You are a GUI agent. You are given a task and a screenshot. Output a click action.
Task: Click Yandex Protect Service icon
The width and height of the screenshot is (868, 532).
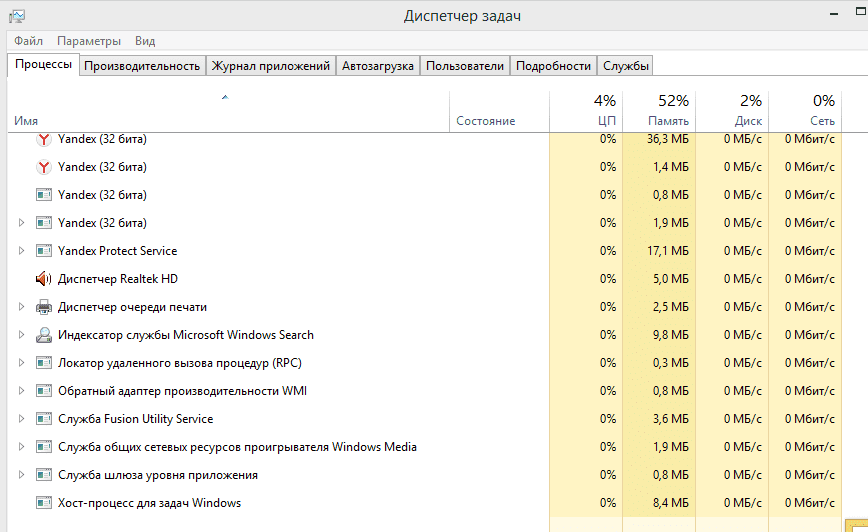click(44, 251)
